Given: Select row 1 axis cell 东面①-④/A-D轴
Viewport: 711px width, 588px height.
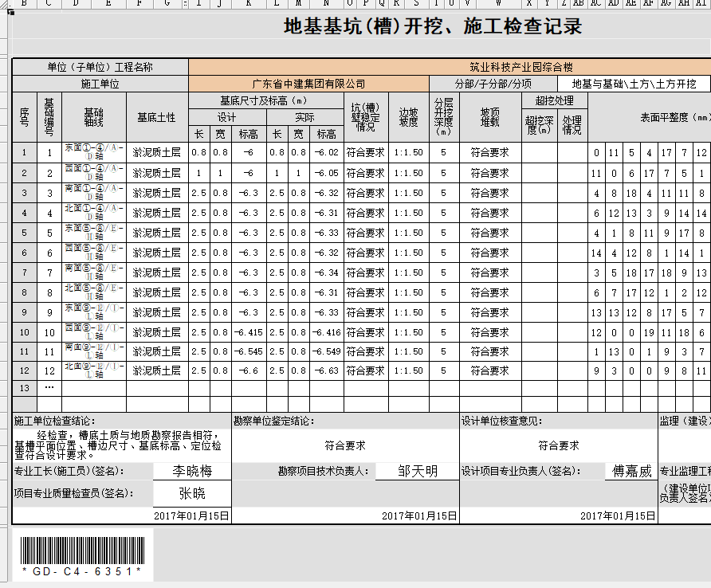Looking at the screenshot, I should click(94, 153).
